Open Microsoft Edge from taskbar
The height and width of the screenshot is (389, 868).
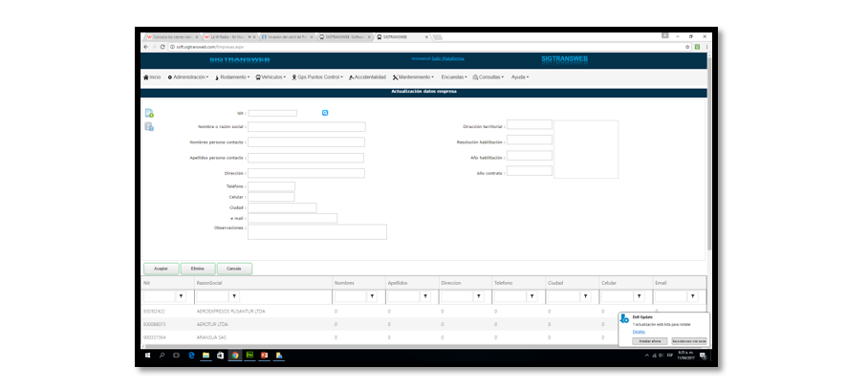tap(191, 356)
